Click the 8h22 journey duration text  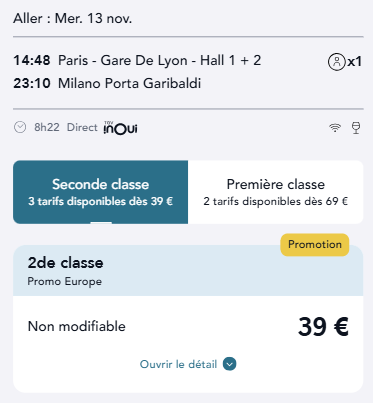pos(47,127)
